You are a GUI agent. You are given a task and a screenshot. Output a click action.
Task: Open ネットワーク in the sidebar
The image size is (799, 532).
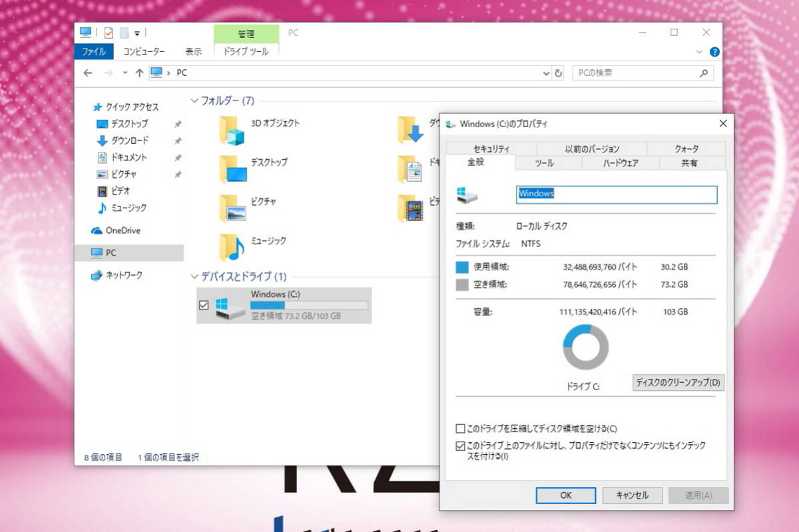[124, 275]
